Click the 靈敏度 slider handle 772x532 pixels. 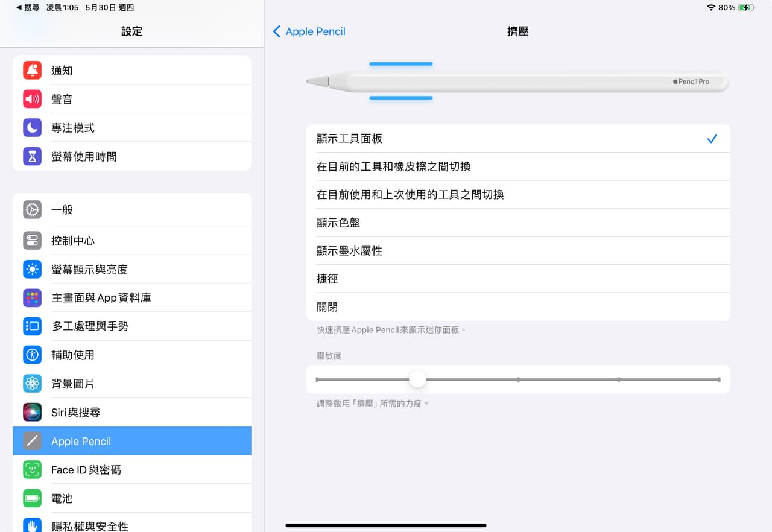click(417, 379)
